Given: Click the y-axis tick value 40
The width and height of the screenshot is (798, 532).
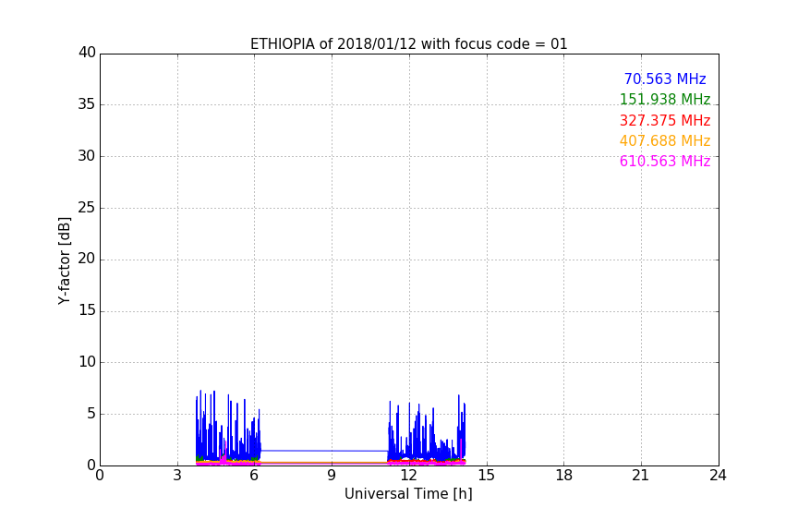Looking at the screenshot, I should 87,53.
